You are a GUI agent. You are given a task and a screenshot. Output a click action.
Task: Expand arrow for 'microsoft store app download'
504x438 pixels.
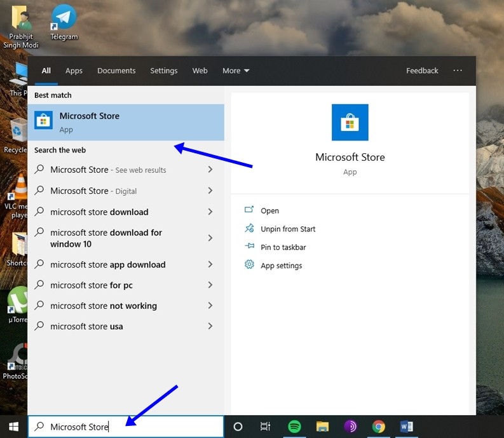tap(210, 264)
